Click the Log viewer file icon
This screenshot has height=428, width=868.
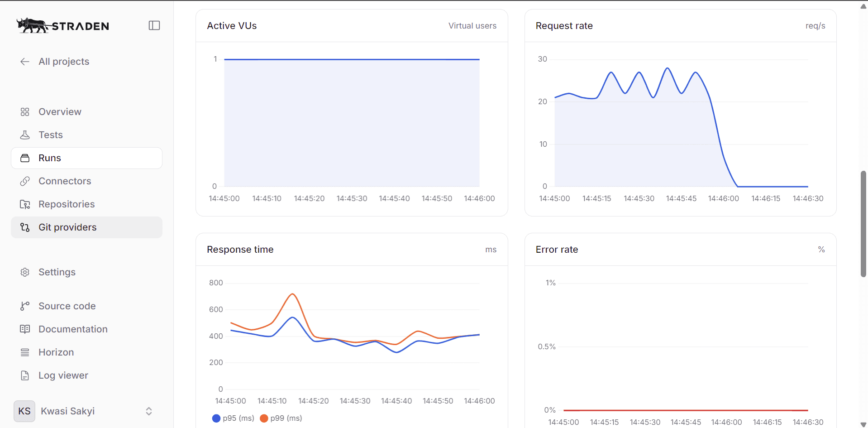25,375
